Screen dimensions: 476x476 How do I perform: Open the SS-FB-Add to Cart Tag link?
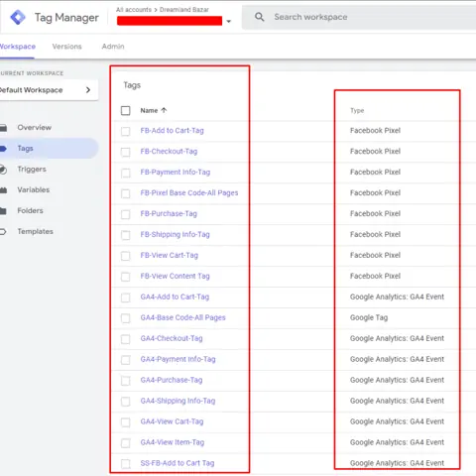[178, 463]
